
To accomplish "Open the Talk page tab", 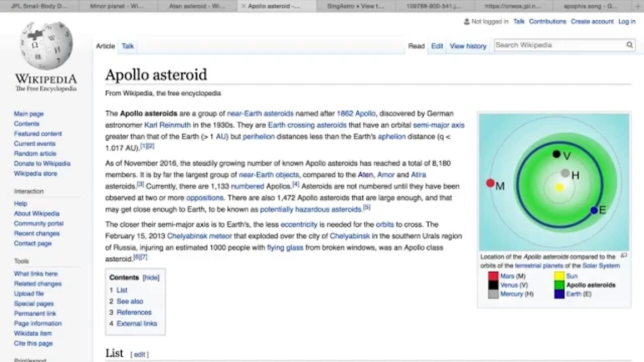I will 128,46.
